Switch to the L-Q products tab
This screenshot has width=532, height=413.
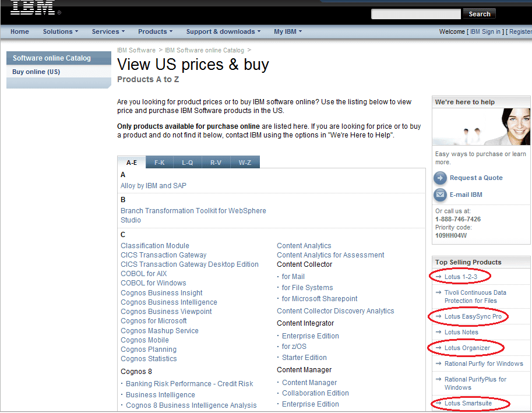[188, 163]
